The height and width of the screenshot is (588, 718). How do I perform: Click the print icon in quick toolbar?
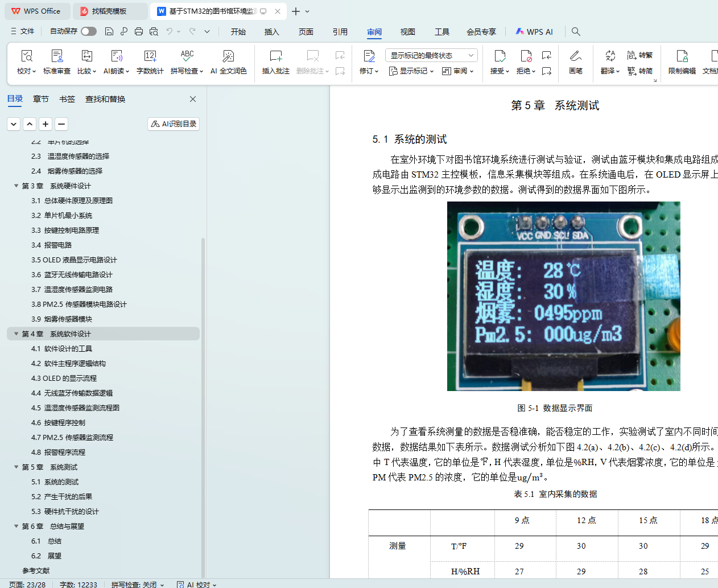[139, 31]
